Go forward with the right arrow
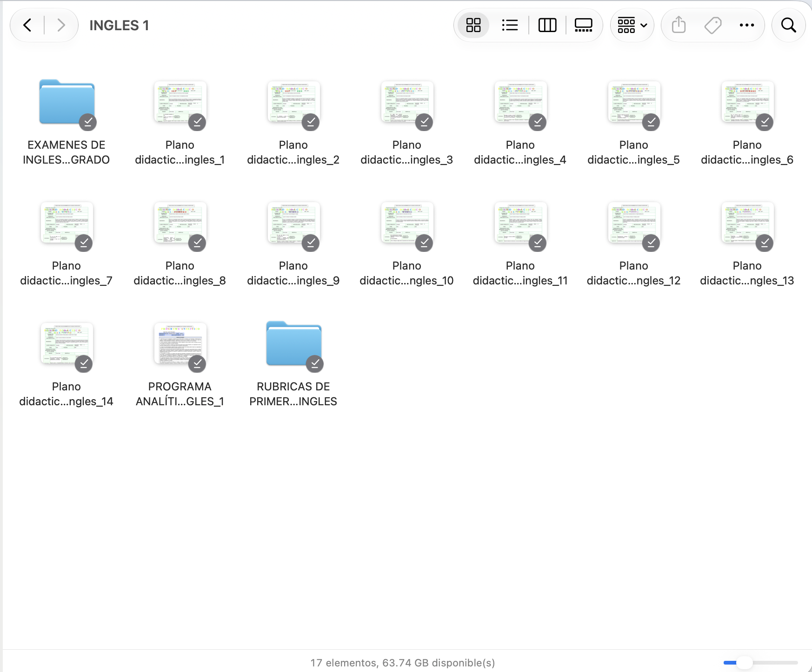This screenshot has height=672, width=812. point(61,25)
